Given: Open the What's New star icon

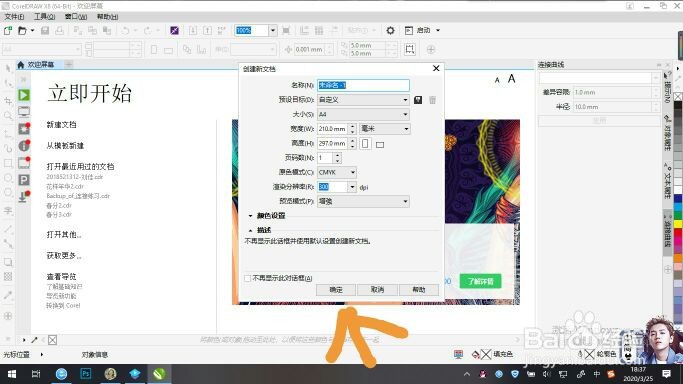Looking at the screenshot, I should [24, 129].
